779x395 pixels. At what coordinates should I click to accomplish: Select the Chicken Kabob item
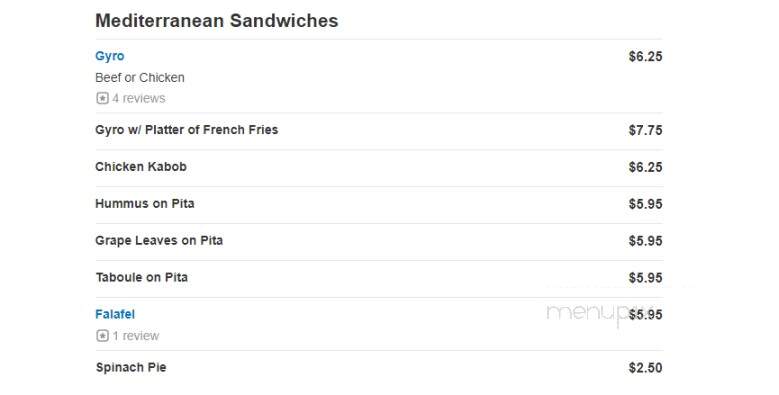[141, 166]
